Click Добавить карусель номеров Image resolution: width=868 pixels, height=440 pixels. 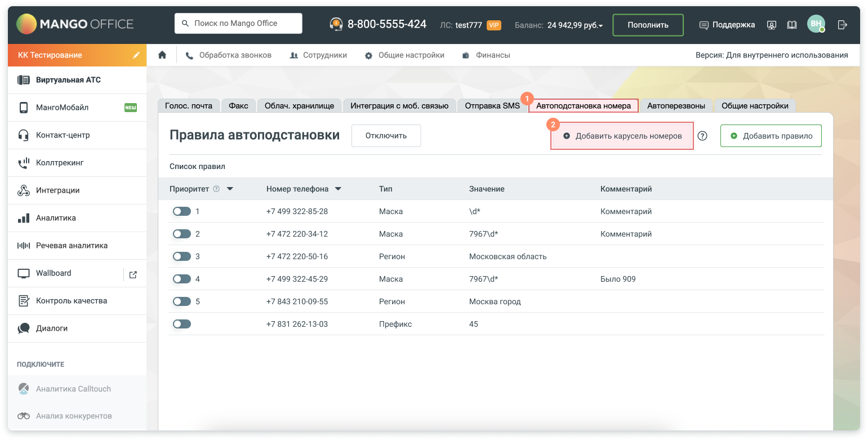coord(622,136)
